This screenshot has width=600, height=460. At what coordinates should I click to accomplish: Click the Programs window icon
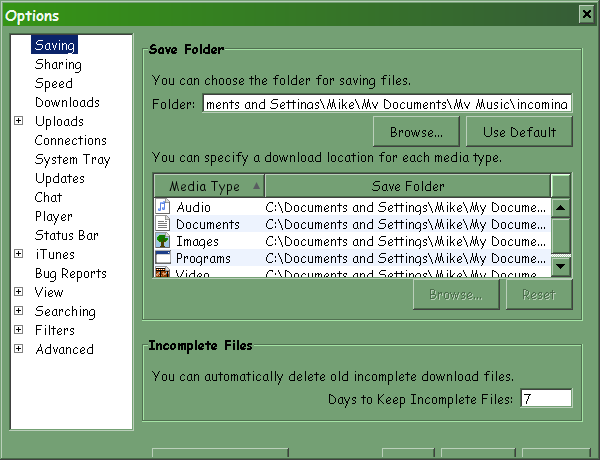coord(163,258)
